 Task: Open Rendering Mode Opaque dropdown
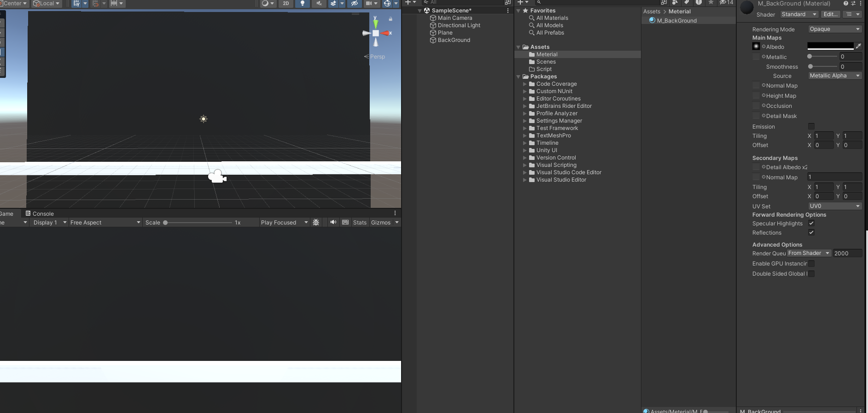pos(835,29)
